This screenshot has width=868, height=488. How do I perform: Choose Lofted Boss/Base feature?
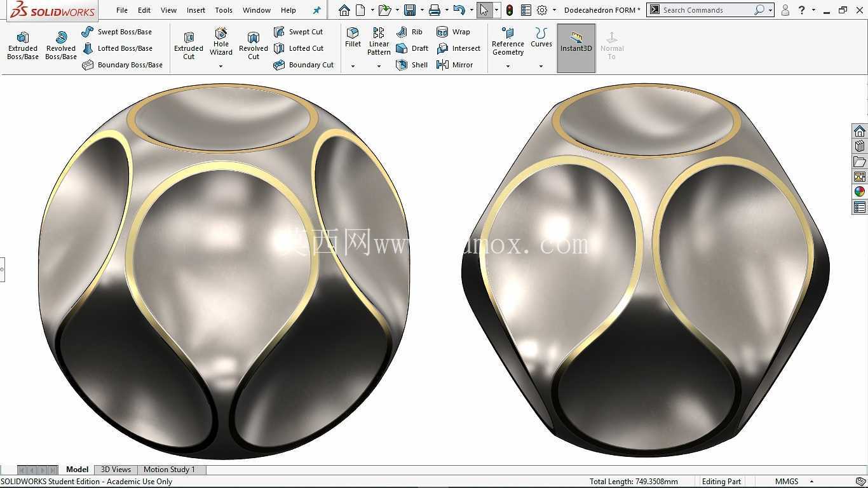click(x=118, y=48)
